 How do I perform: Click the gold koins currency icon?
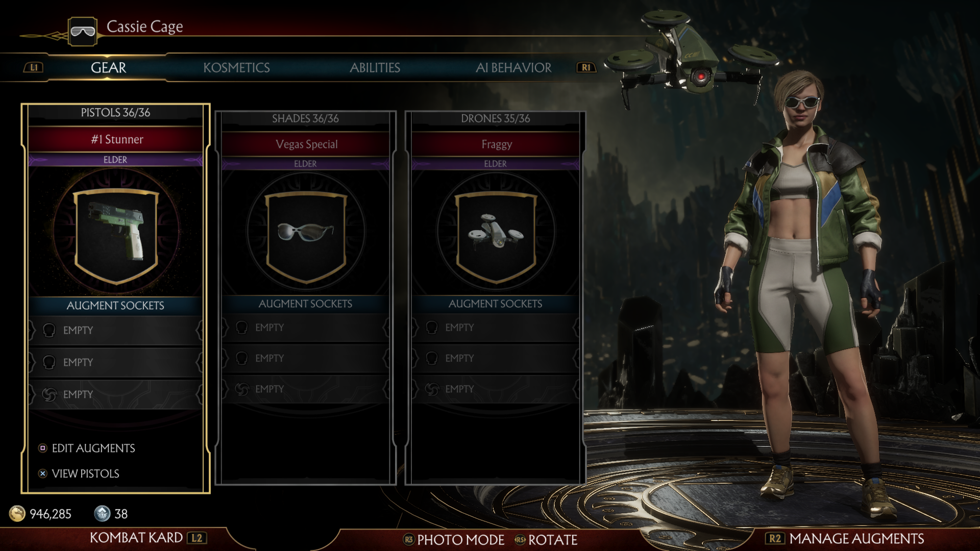coord(17,513)
